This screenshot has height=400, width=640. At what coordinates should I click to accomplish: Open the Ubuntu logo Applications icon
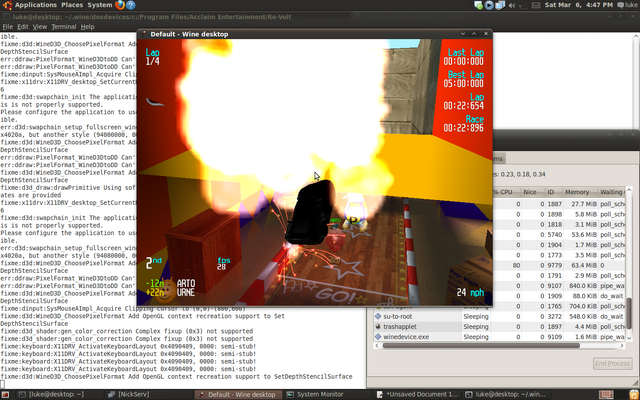(7, 5)
